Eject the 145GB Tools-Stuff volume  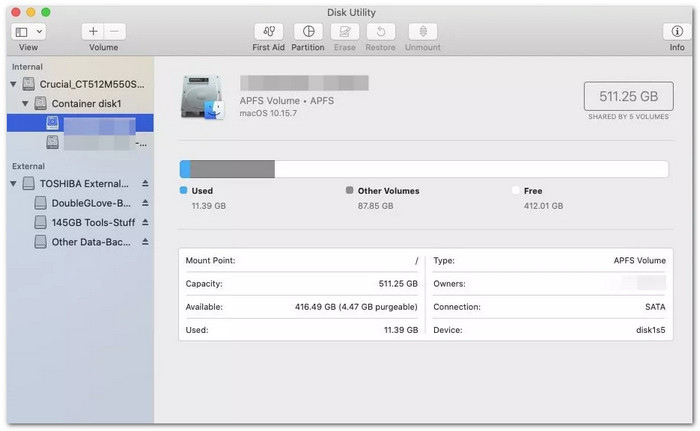coord(145,222)
